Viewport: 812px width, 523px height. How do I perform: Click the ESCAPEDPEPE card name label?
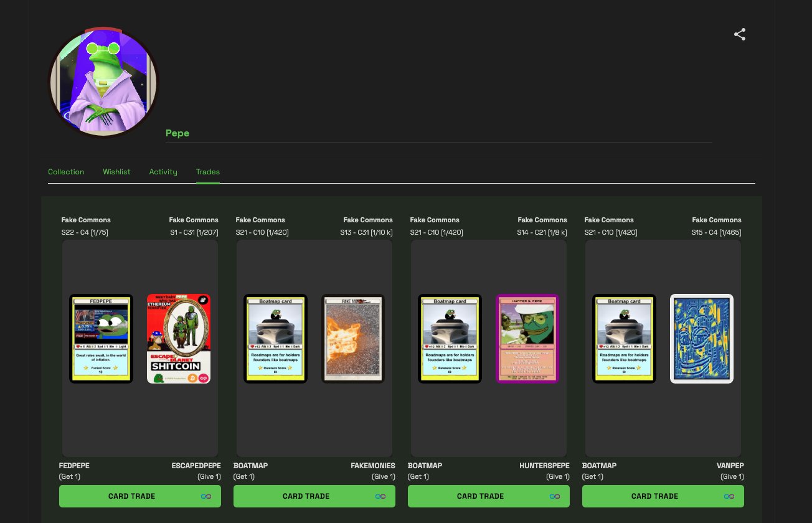coord(196,466)
